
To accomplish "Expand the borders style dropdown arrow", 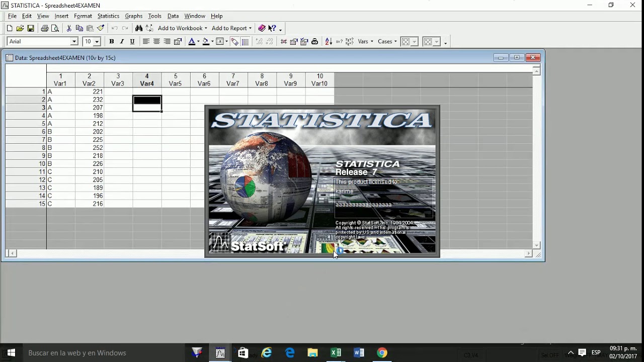I will [x=226, y=42].
